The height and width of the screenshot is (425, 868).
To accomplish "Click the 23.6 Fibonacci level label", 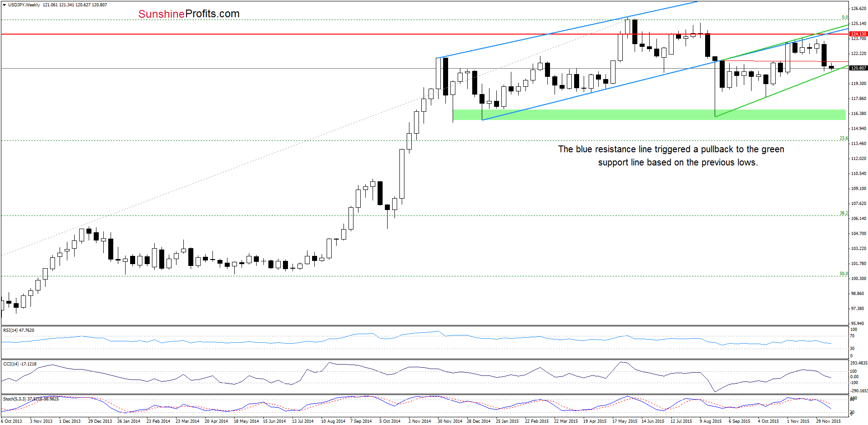I will pos(844,138).
